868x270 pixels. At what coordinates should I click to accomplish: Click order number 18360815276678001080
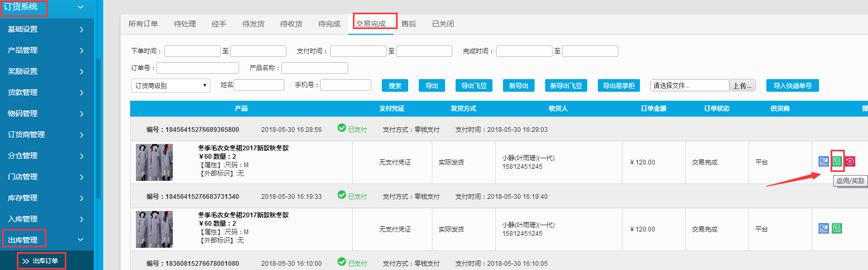coord(202,264)
